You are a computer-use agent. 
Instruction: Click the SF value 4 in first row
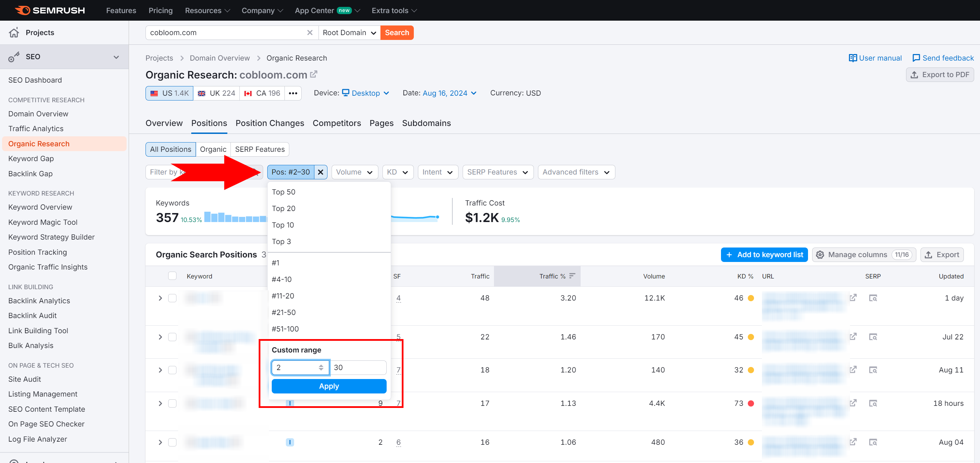pyautogui.click(x=398, y=298)
